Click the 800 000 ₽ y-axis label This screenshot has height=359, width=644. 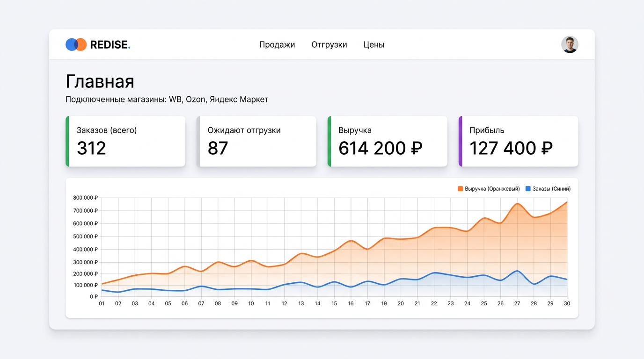(85, 198)
